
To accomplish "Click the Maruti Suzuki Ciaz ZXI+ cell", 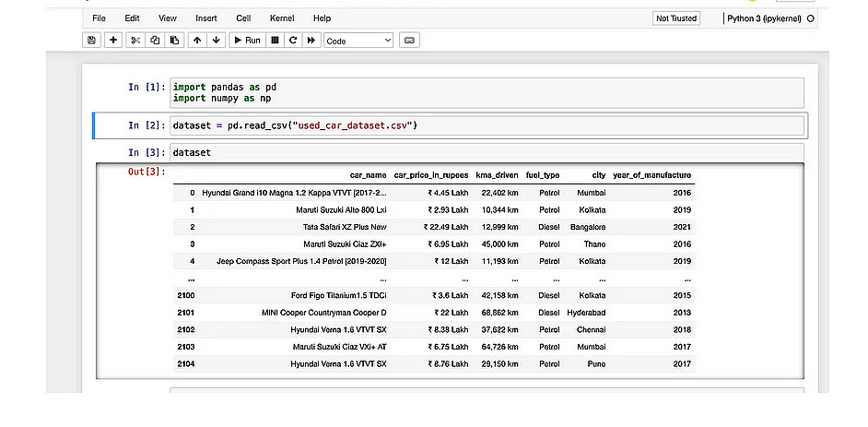I will (345, 244).
